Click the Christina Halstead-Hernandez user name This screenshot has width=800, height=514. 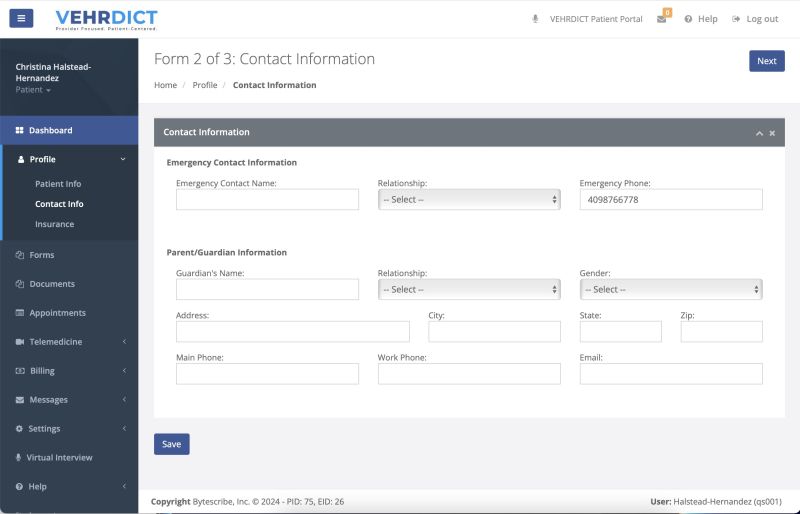coord(53,72)
